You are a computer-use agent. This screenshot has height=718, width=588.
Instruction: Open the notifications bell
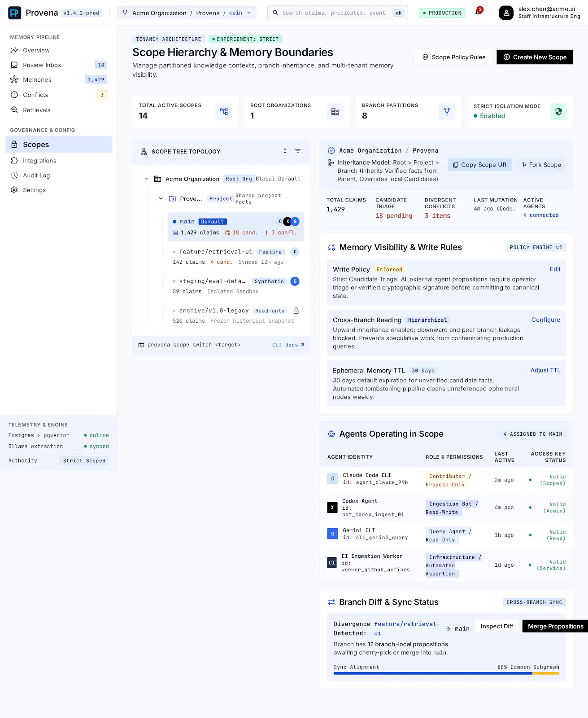478,13
